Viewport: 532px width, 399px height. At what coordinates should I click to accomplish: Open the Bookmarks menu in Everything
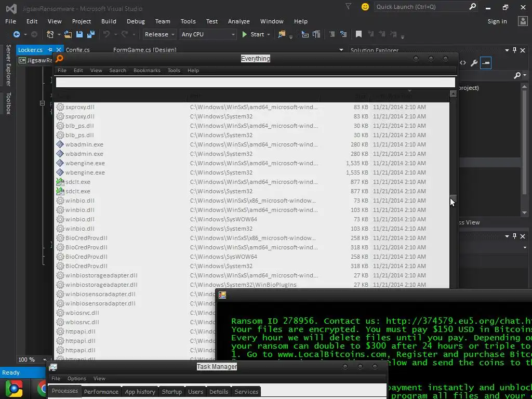click(x=147, y=70)
